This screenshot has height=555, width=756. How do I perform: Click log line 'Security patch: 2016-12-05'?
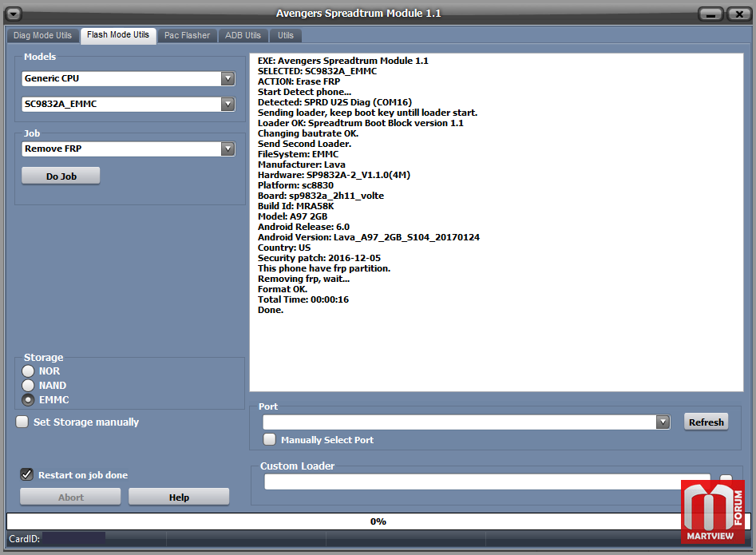(x=319, y=258)
